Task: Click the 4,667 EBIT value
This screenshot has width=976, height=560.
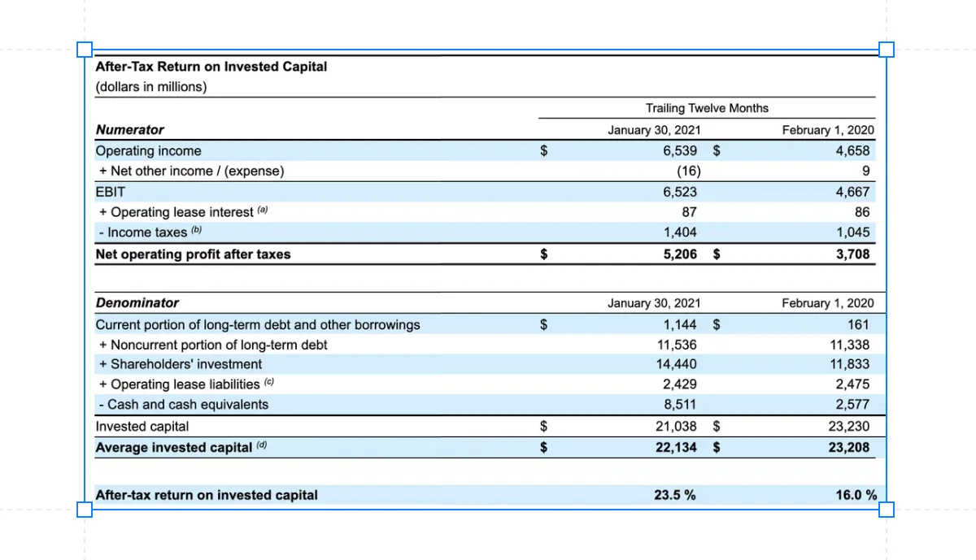Action: (852, 193)
